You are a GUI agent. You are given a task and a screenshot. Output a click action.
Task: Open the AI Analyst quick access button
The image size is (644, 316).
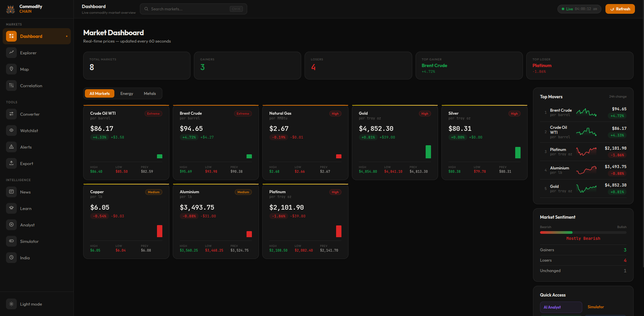coord(561,307)
